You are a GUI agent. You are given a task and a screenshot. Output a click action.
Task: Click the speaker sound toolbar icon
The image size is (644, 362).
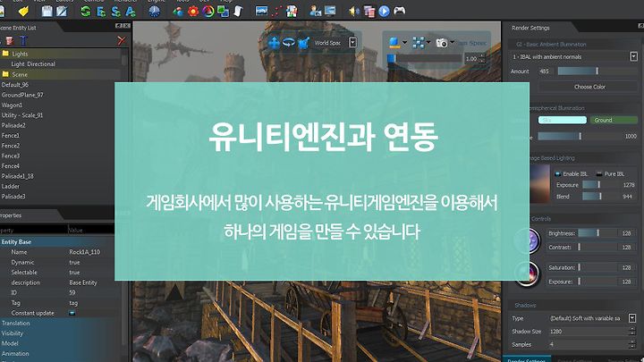(x=353, y=12)
